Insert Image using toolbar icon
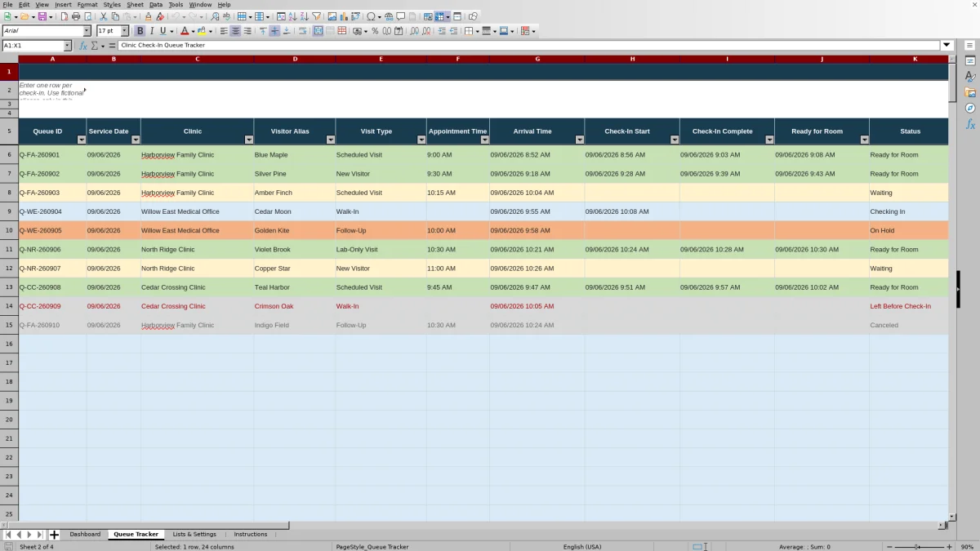Screen dimensions: 980x551 pyautogui.click(x=332, y=16)
